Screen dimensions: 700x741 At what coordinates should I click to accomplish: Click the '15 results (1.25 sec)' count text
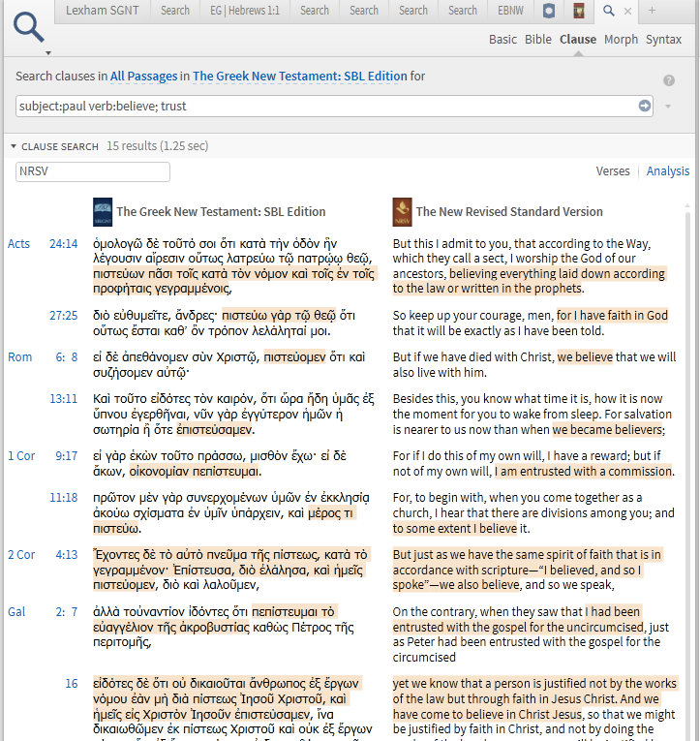157,146
